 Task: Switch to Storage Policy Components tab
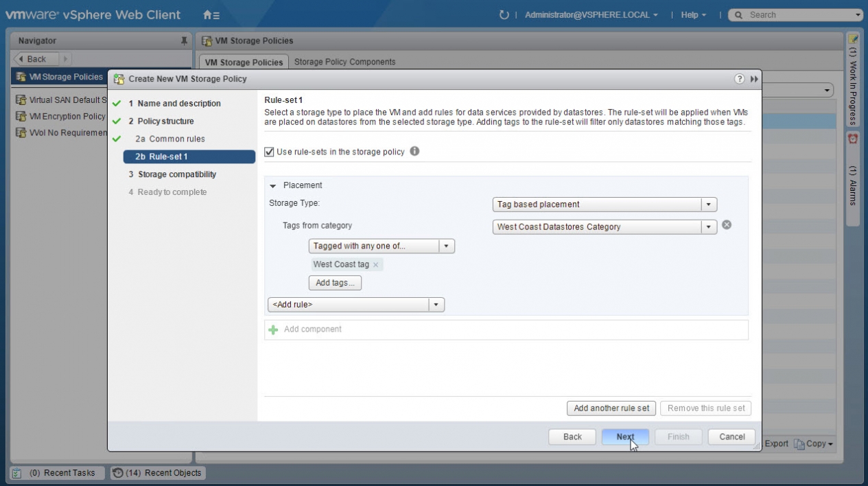point(344,62)
